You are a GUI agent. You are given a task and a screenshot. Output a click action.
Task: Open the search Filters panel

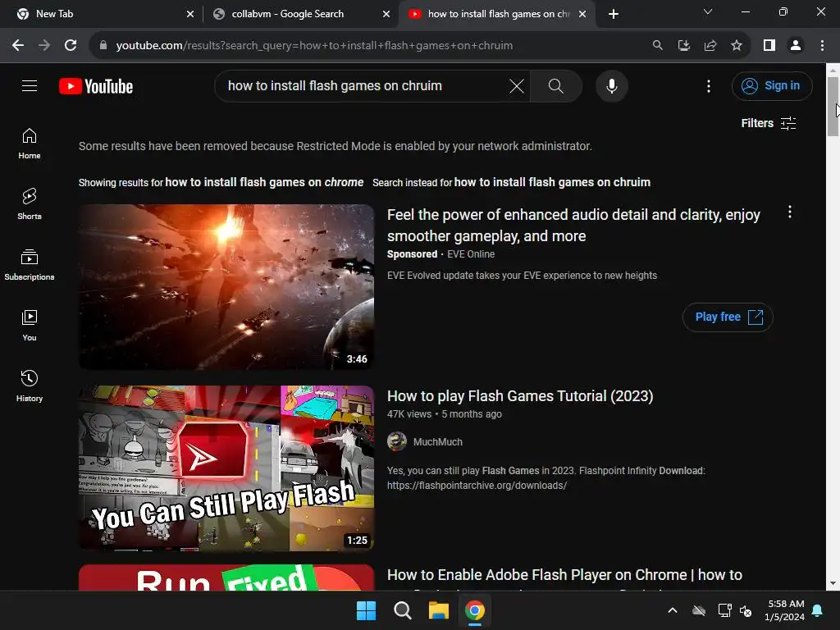[768, 123]
